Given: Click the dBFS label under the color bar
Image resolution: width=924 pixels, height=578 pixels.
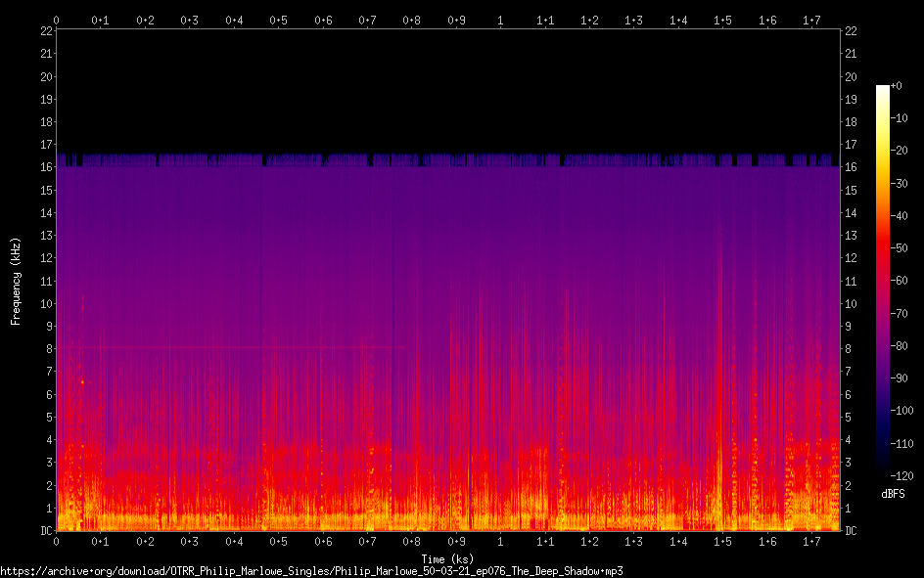Looking at the screenshot, I should tap(893, 494).
